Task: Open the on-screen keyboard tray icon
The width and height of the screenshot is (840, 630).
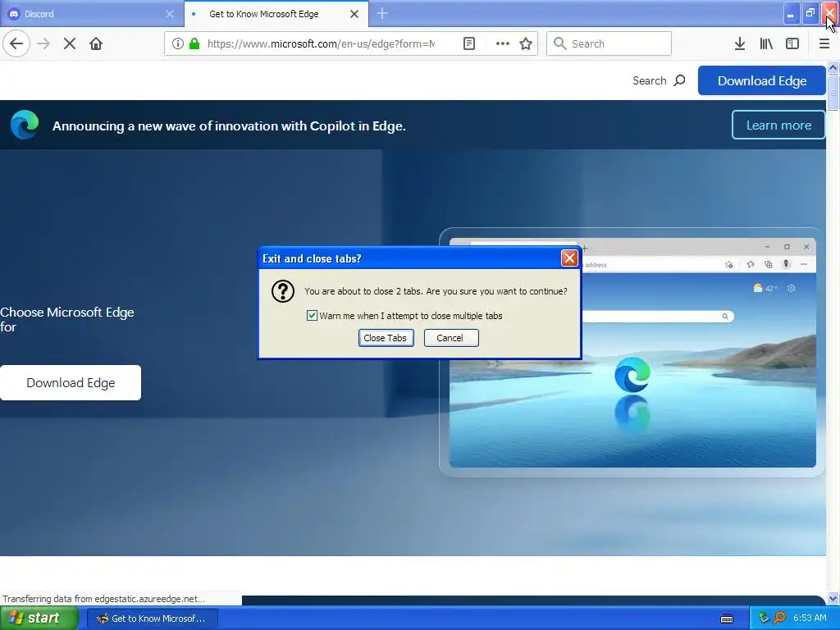Action: click(727, 619)
